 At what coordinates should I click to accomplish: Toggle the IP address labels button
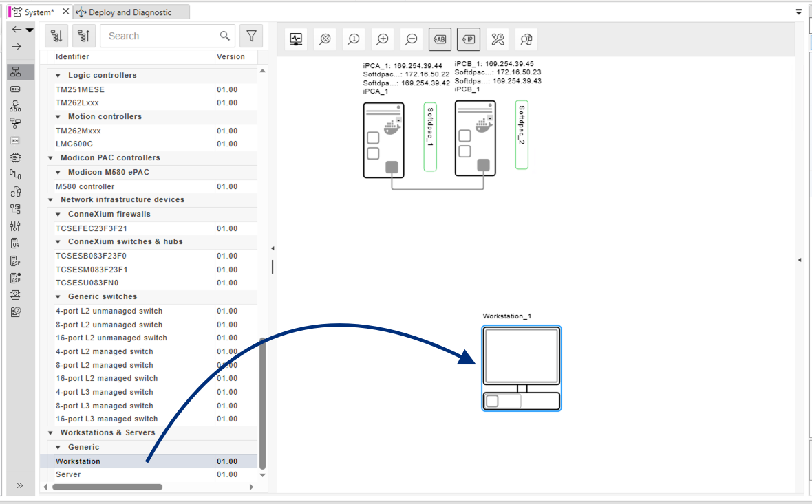469,39
